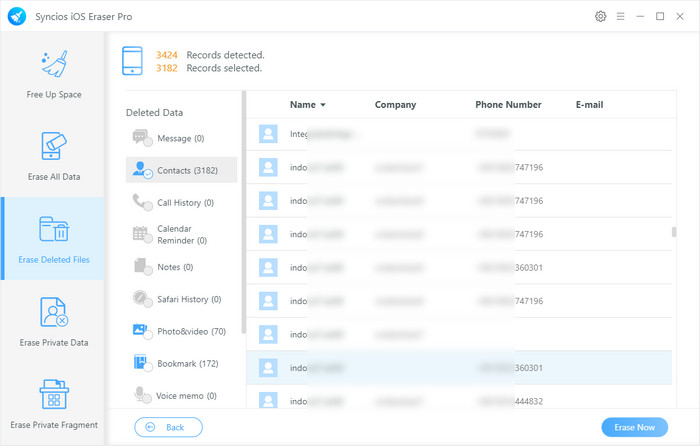Click the 3424 Records detected text
The height and width of the screenshot is (446, 700).
tap(210, 55)
